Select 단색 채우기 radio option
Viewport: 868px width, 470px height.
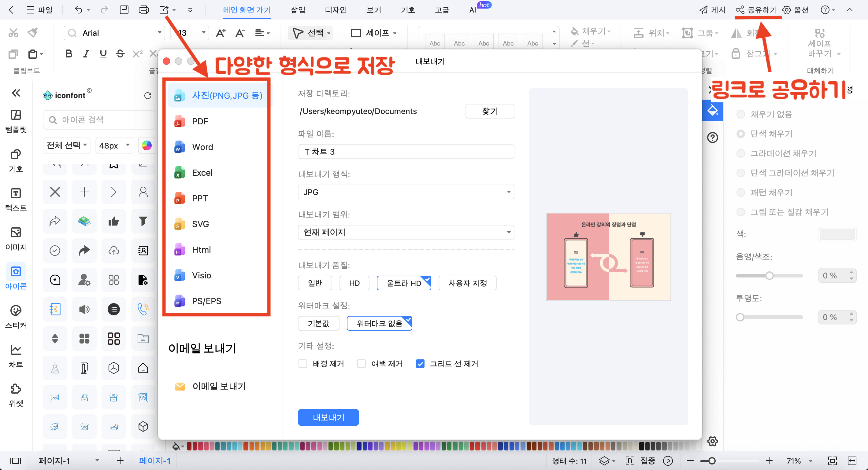[740, 134]
